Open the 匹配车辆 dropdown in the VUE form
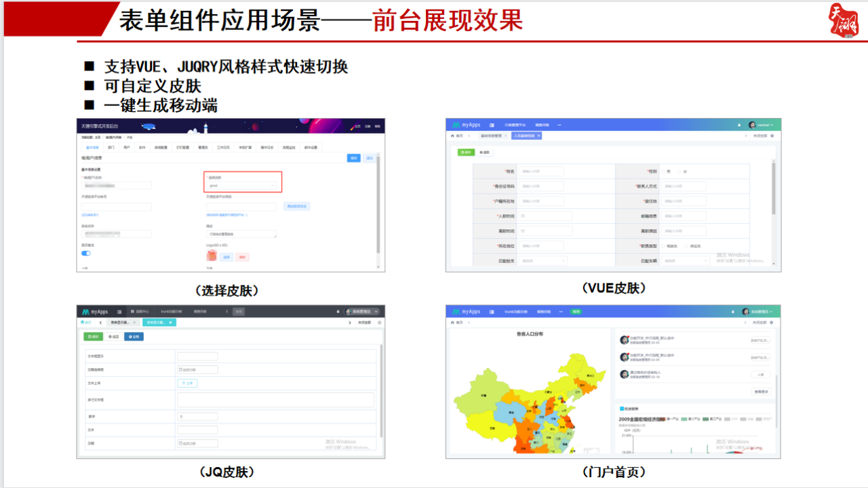This screenshot has width=868, height=488. (x=683, y=260)
